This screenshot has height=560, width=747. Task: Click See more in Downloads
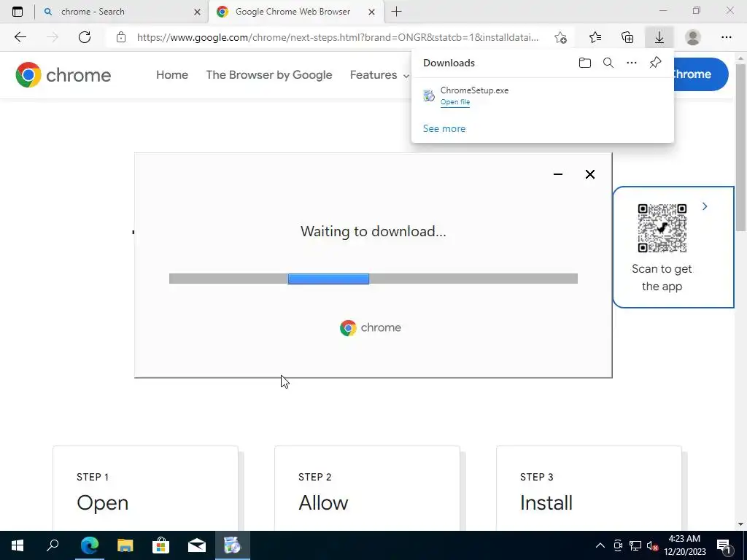[x=444, y=128]
